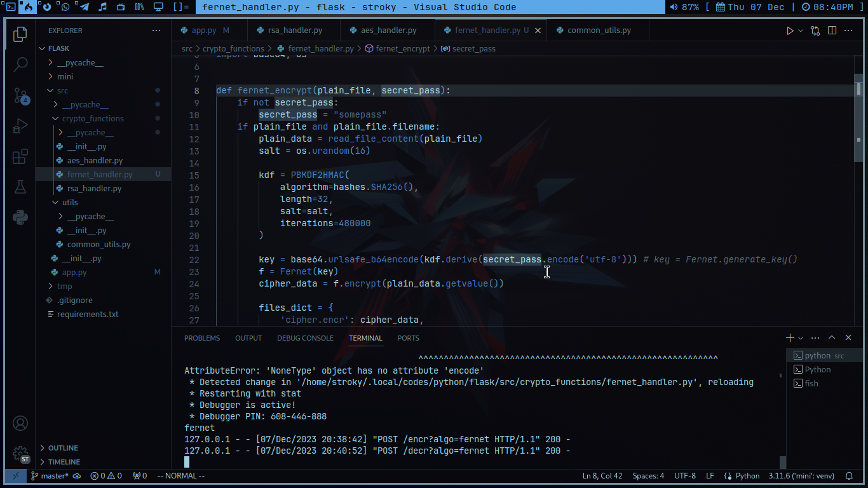Open the Search view in activity bar
The image size is (868, 488).
[x=20, y=64]
